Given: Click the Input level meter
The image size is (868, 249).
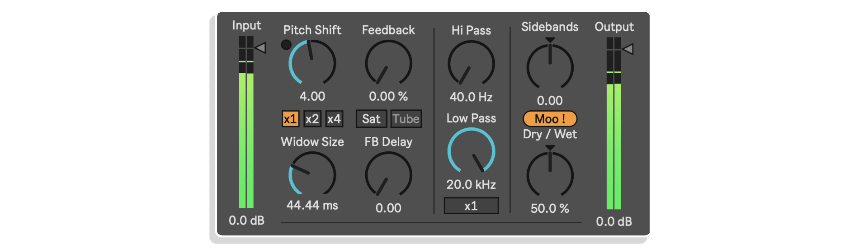Looking at the screenshot, I should (x=246, y=122).
